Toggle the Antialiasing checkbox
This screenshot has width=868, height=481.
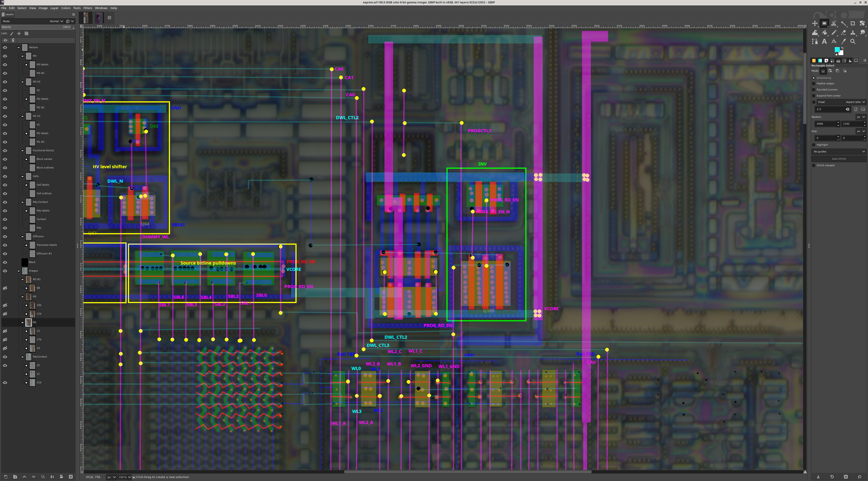click(x=814, y=78)
